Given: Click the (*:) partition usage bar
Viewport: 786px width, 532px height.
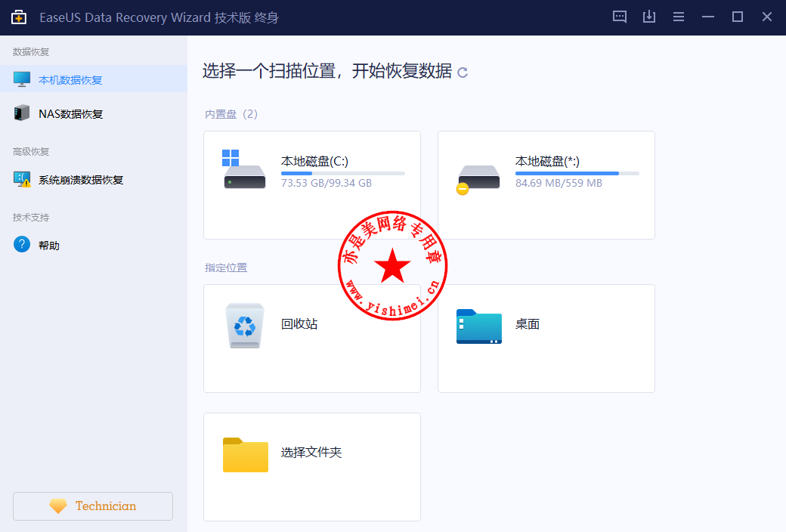Looking at the screenshot, I should 577,174.
